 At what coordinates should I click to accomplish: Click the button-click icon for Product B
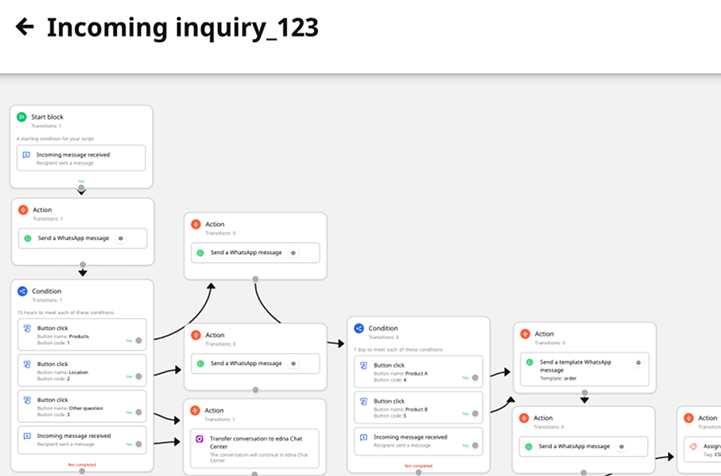(364, 401)
